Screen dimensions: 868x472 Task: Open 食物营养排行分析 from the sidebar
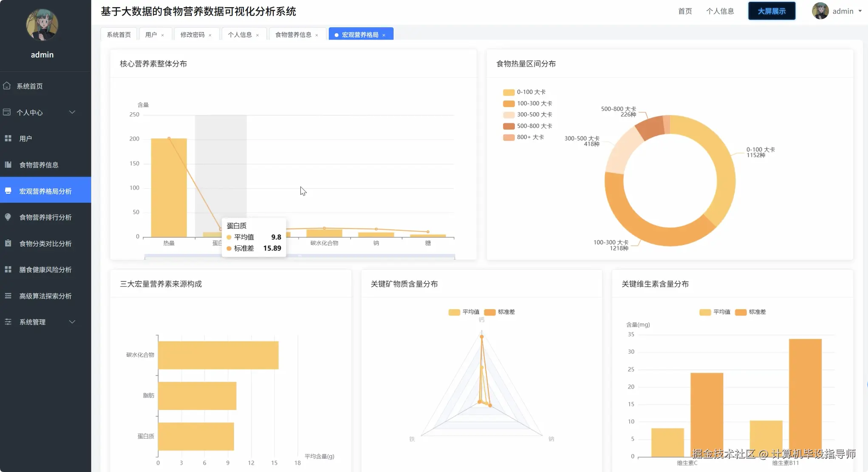pyautogui.click(x=45, y=217)
